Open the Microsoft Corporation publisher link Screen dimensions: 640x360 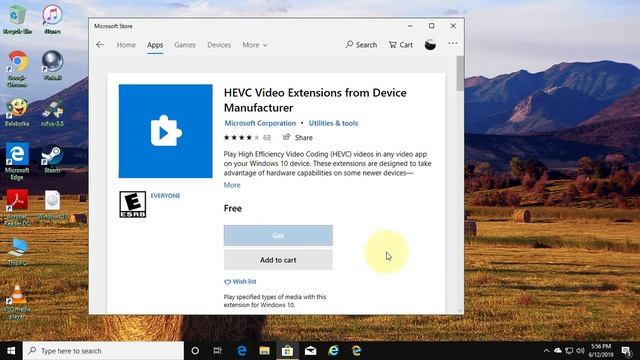pyautogui.click(x=260, y=123)
